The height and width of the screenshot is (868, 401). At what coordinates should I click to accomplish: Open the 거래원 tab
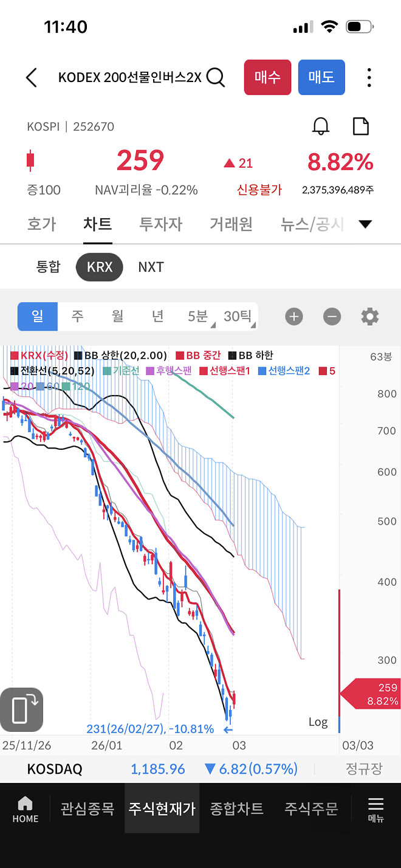(x=231, y=224)
